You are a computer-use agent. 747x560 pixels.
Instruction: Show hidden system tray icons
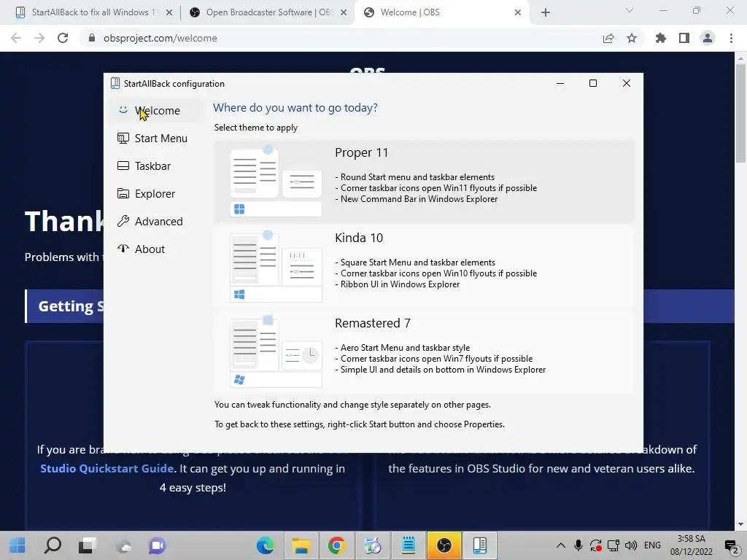coord(561,545)
